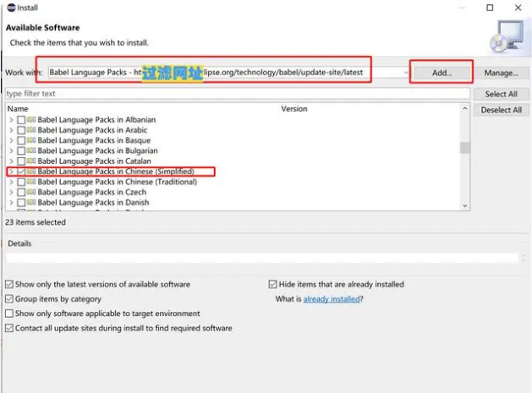Click the Catalan pack category icon
The width and height of the screenshot is (532, 393).
tap(31, 161)
